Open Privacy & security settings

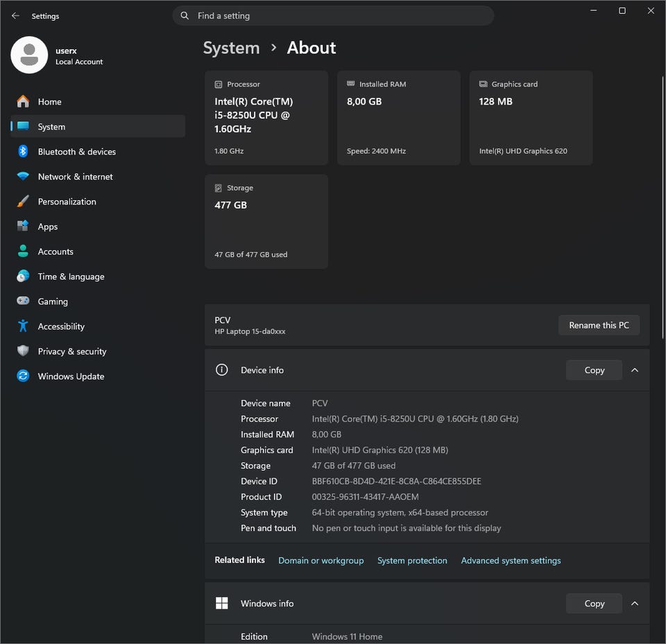pos(98,351)
